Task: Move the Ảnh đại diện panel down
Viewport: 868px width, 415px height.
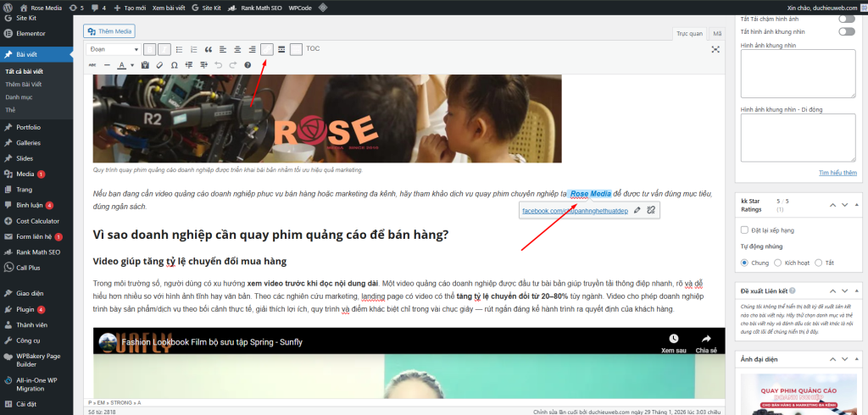Action: 845,359
